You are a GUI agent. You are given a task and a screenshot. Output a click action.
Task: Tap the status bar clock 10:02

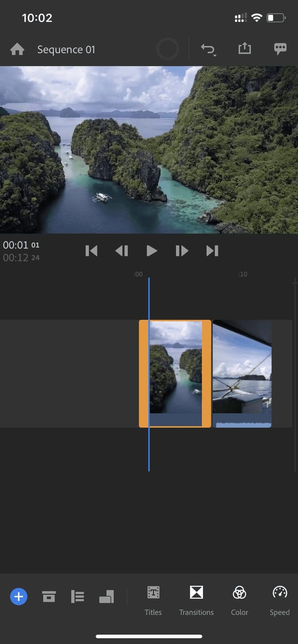coord(37,18)
